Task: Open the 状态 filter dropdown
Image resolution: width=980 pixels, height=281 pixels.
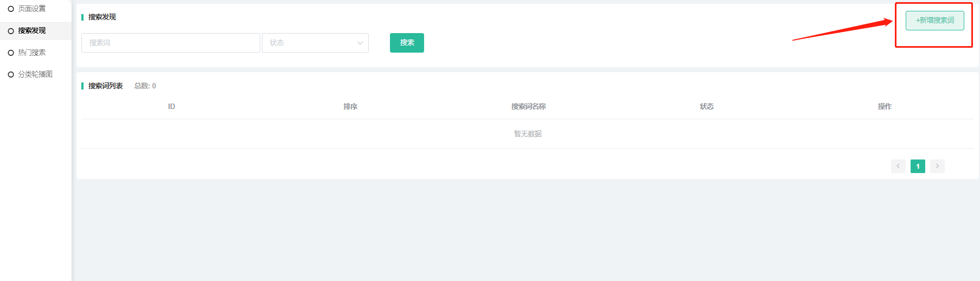Action: tap(309, 43)
